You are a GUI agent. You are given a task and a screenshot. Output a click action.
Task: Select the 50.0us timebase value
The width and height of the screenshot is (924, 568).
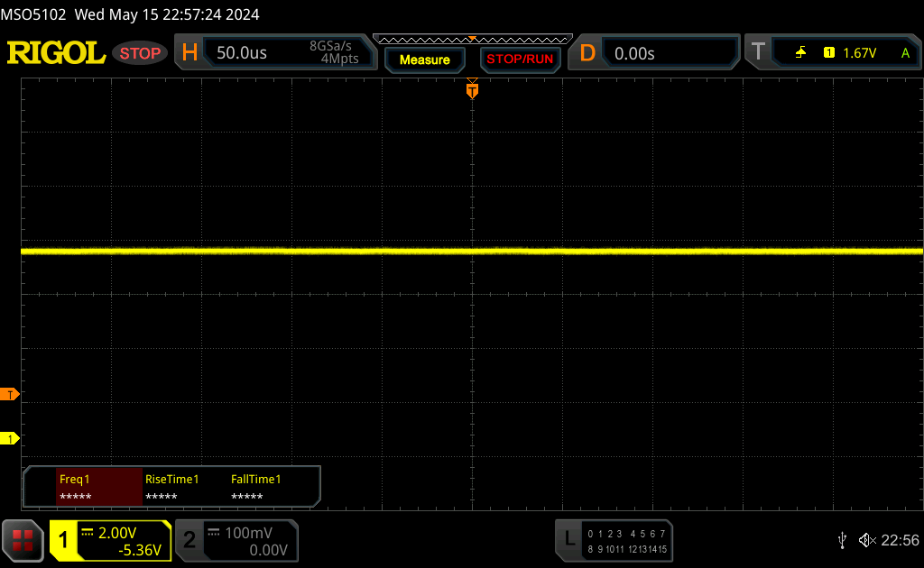click(x=242, y=53)
